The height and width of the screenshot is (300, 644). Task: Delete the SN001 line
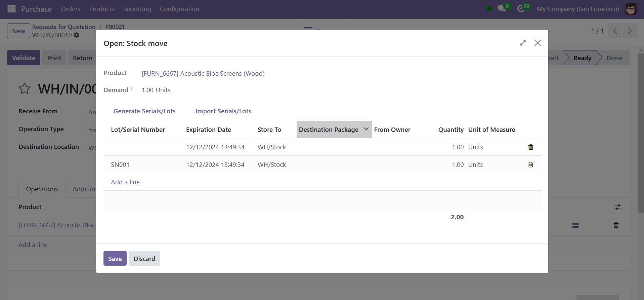[x=531, y=164]
